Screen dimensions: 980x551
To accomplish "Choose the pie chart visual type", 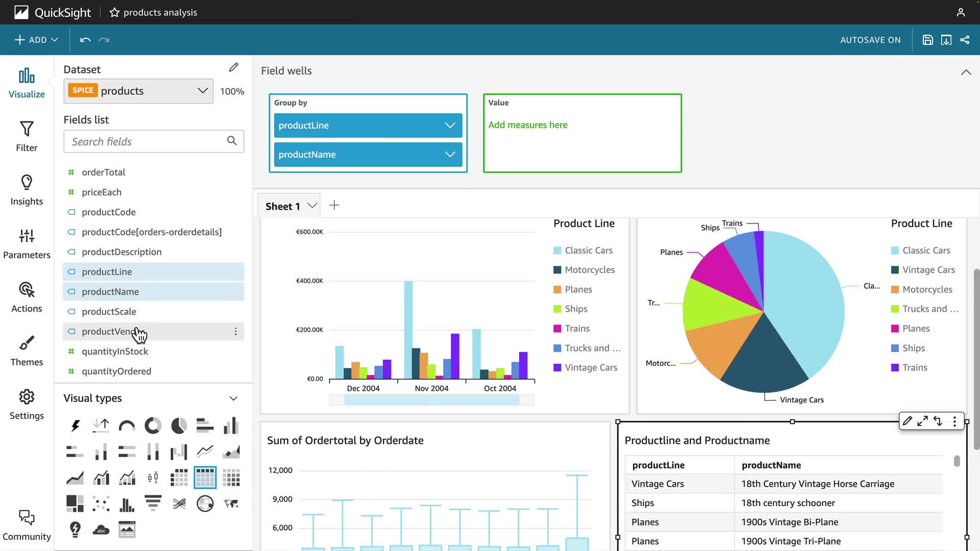I will click(179, 425).
